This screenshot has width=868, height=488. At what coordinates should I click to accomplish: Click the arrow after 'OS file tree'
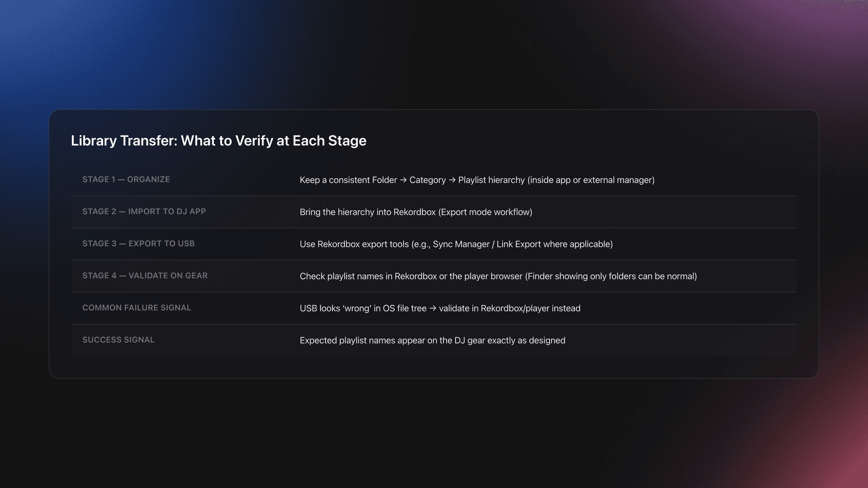coord(433,309)
